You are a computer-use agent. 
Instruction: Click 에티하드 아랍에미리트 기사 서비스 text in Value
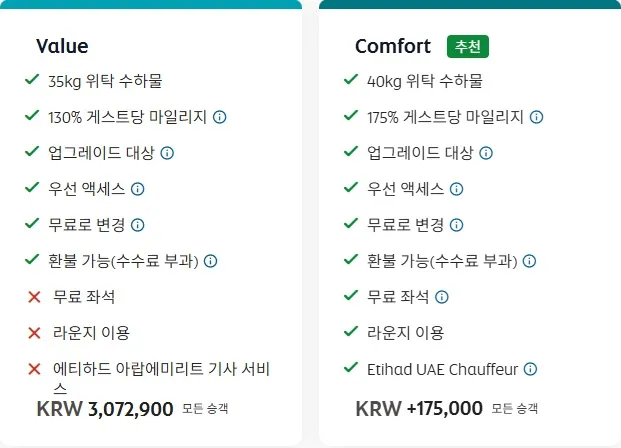[x=160, y=369]
